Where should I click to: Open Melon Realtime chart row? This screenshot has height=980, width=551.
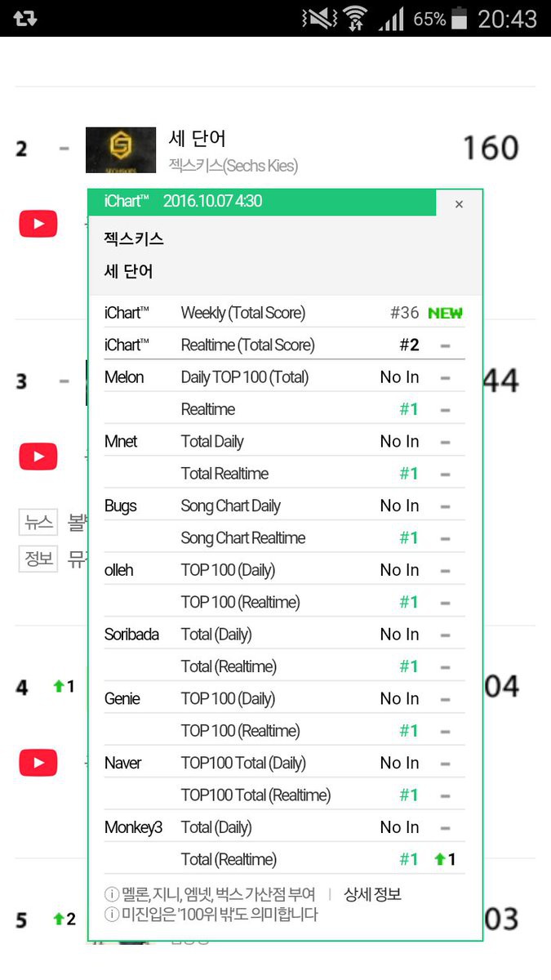pos(285,409)
